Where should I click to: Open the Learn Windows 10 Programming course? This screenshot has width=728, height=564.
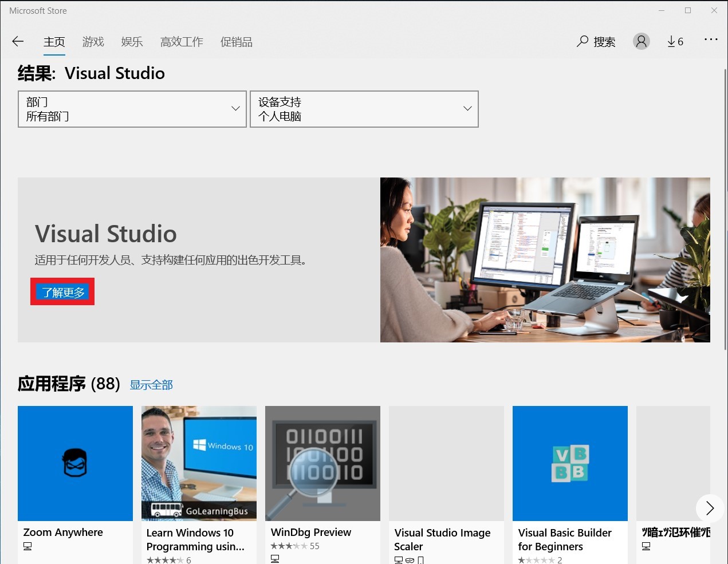click(x=199, y=463)
